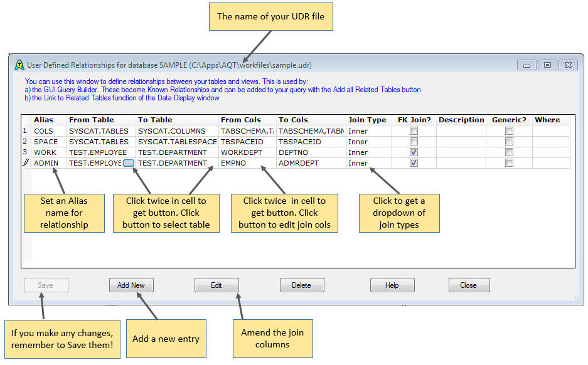
Task: Click the Alias column header
Action: click(49, 120)
